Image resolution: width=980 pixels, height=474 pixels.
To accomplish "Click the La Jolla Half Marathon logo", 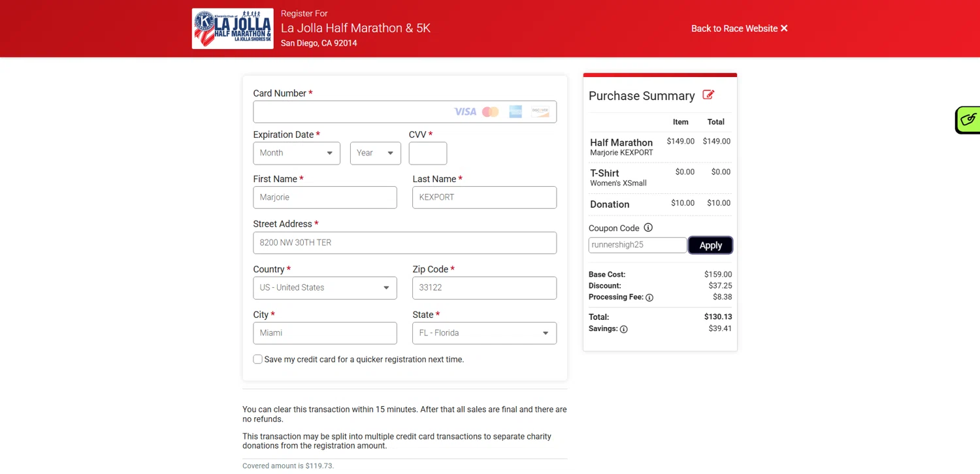I will tap(233, 29).
